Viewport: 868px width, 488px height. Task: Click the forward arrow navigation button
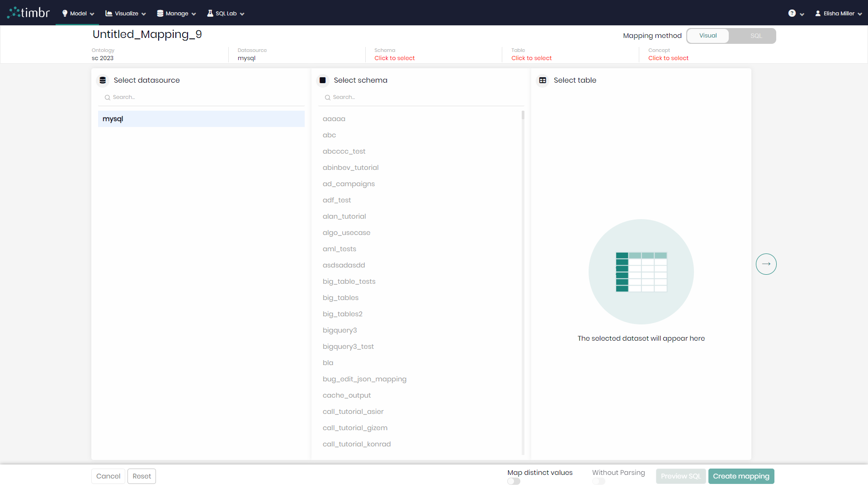[x=766, y=263]
